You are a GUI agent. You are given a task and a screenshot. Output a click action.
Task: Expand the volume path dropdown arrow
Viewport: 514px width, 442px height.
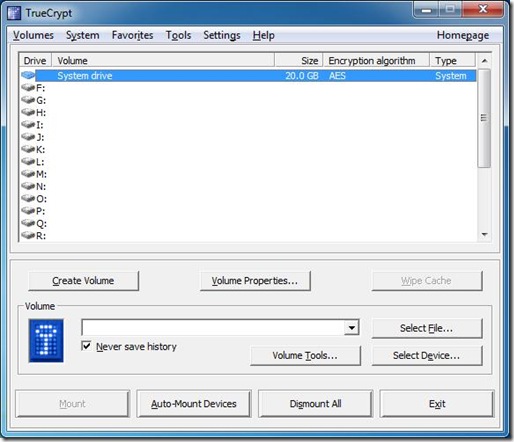[351, 328]
